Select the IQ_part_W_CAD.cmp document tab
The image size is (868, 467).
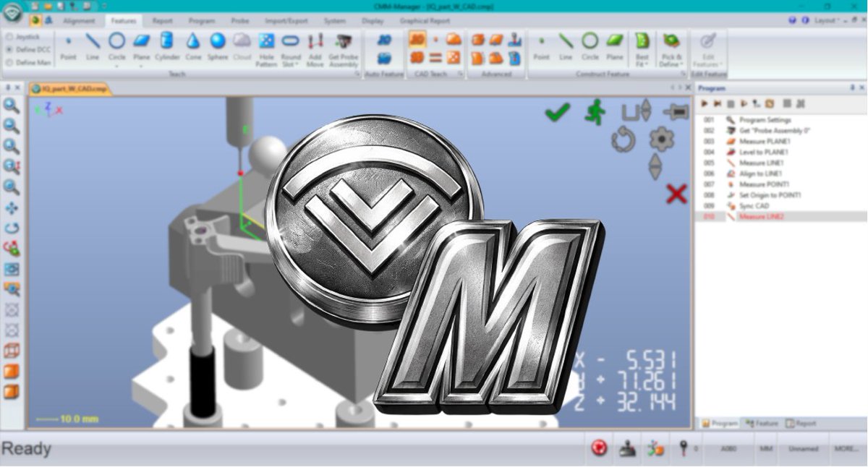click(71, 88)
